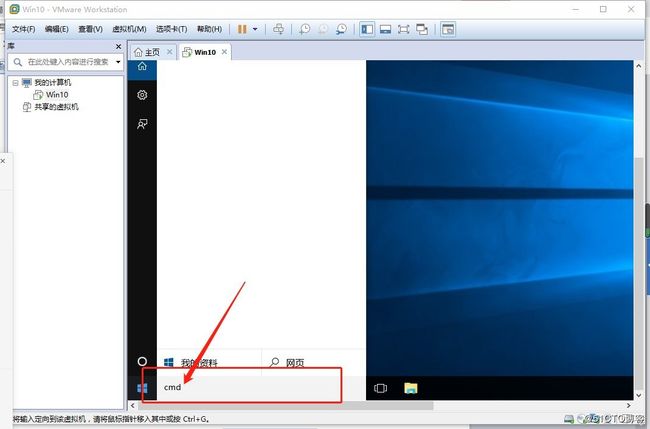Click the horizontal scrollbar right arrow
The image size is (650, 429).
(629, 405)
